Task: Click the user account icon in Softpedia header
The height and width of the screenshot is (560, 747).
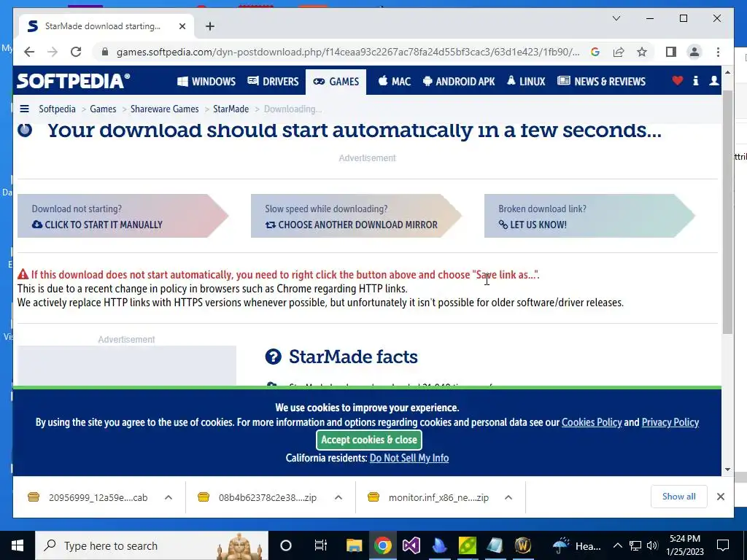Action: pos(713,81)
